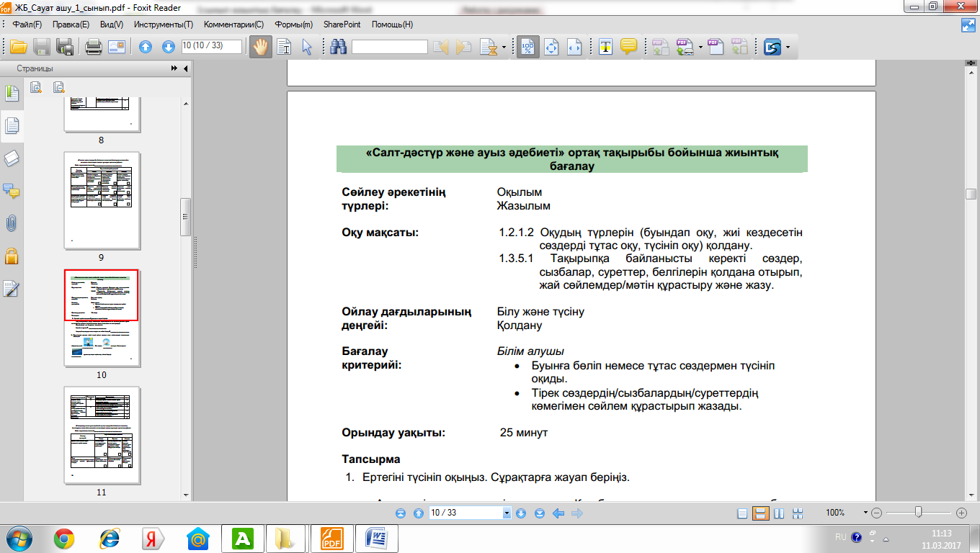The width and height of the screenshot is (980, 553).
Task: Click the Fit Width icon
Action: tap(574, 48)
